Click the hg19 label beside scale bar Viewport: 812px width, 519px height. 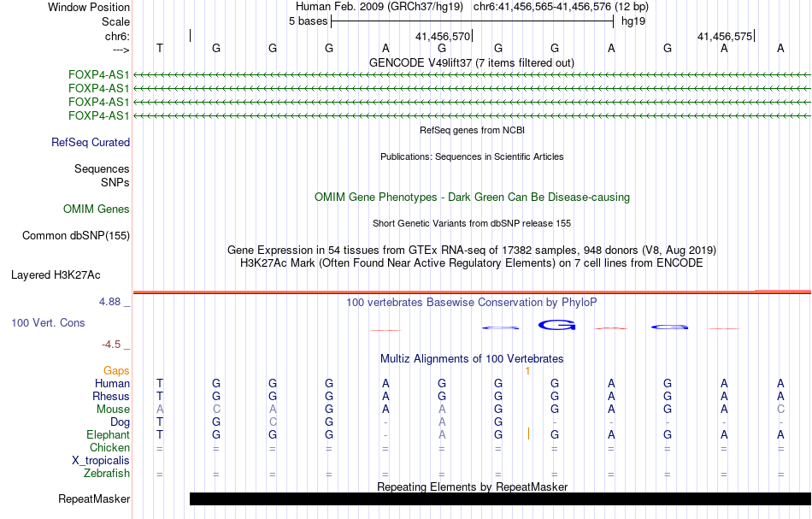point(633,21)
